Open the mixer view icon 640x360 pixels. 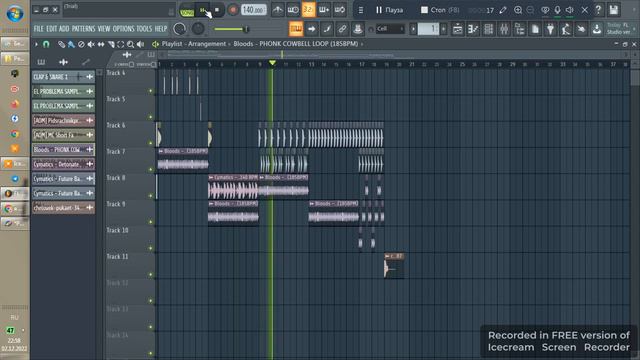tap(504, 29)
